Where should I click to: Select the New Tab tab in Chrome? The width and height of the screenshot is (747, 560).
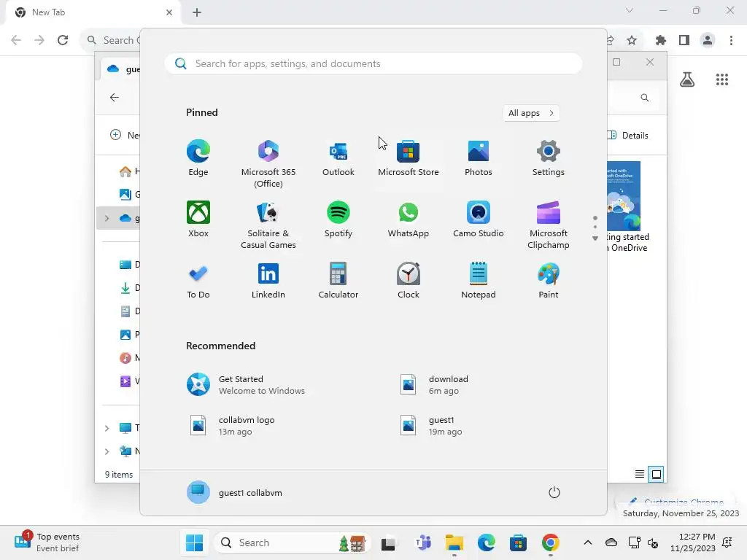pos(93,12)
